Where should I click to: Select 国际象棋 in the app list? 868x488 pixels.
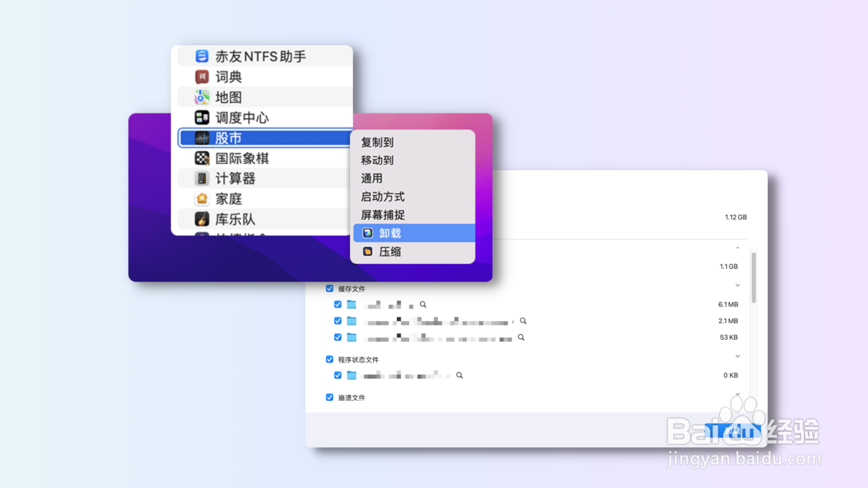265,158
